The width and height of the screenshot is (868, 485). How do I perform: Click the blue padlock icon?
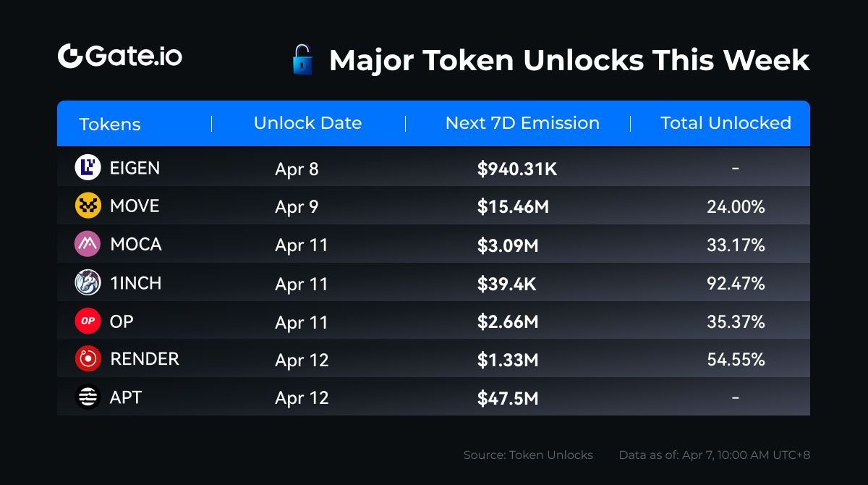point(302,59)
